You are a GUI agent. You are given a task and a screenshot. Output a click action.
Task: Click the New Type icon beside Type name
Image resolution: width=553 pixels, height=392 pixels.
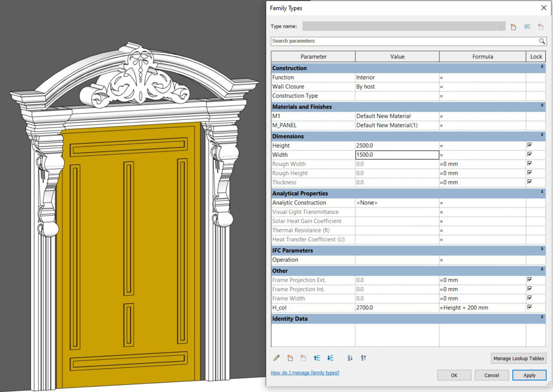(513, 27)
